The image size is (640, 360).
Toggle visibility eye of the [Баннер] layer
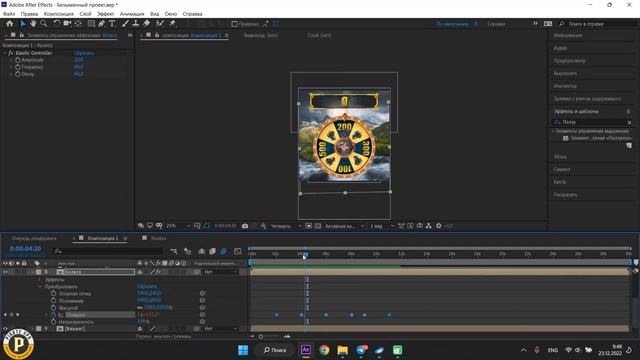pos(5,329)
